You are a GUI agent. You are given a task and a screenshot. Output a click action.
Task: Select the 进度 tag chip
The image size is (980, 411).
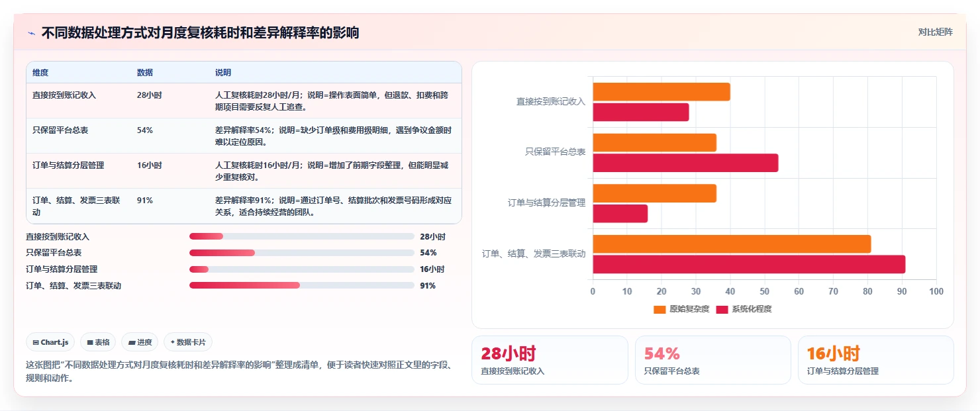[140, 342]
